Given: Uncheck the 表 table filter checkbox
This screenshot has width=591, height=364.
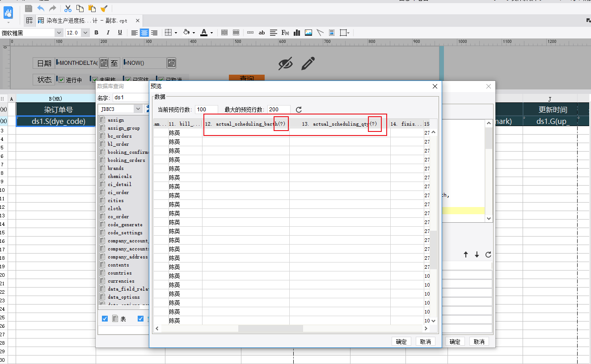Looking at the screenshot, I should coord(105,319).
